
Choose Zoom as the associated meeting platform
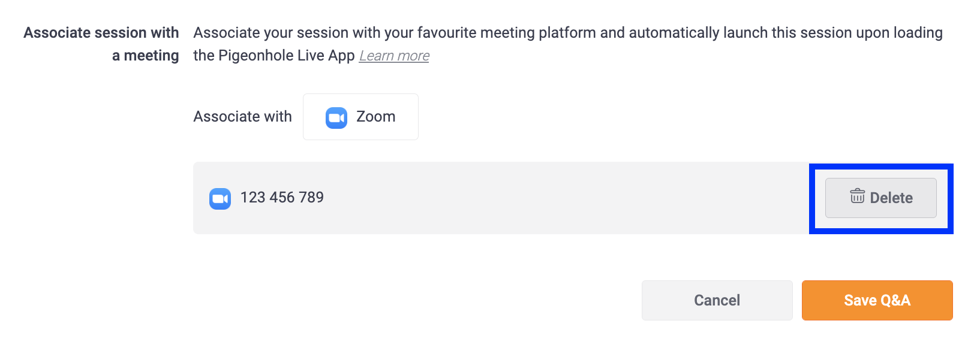(x=360, y=117)
